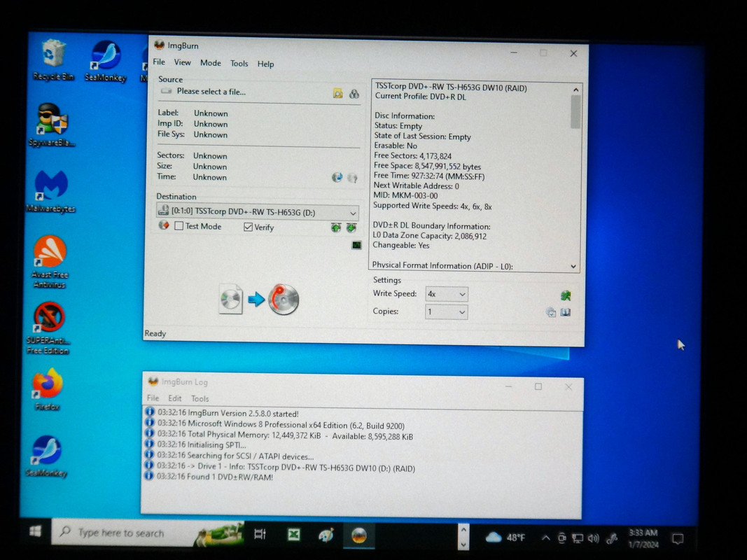Open the Tools menu in ImgBurn main window
The width and height of the screenshot is (747, 560).
click(239, 64)
